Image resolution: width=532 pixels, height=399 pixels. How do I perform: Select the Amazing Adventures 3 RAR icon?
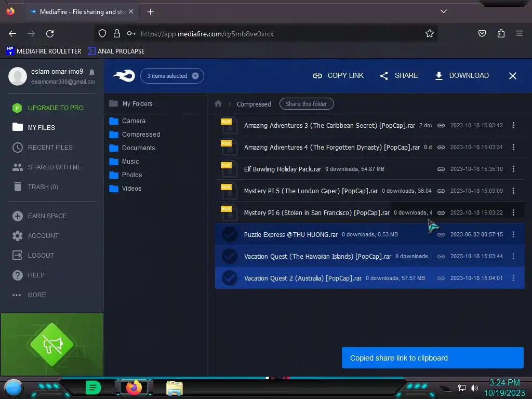(x=229, y=125)
